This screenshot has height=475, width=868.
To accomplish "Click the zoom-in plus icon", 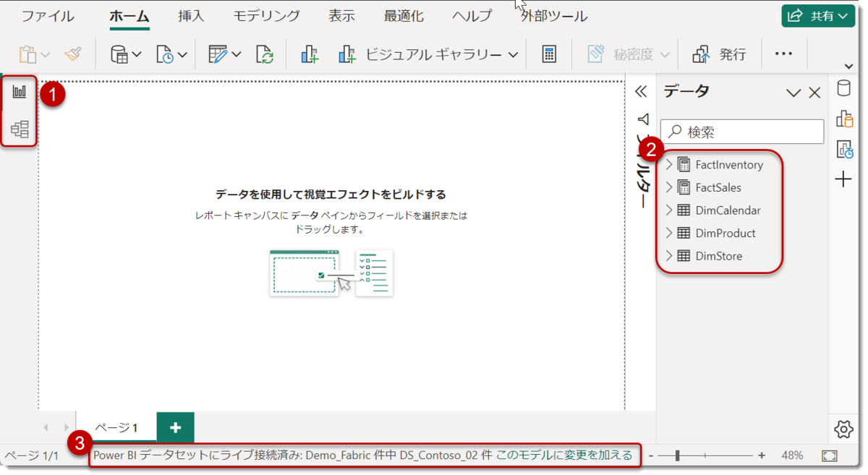I will [x=762, y=455].
